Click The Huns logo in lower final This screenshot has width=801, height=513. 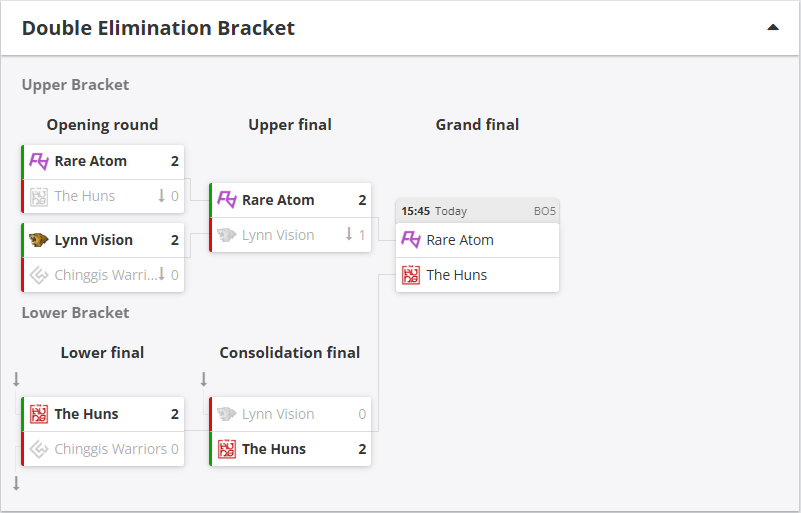pyautogui.click(x=39, y=414)
